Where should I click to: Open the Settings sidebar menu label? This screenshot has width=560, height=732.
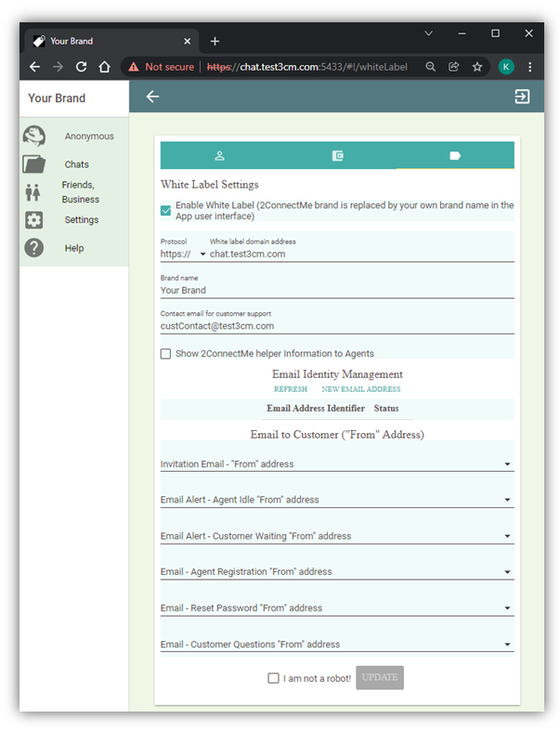(82, 220)
